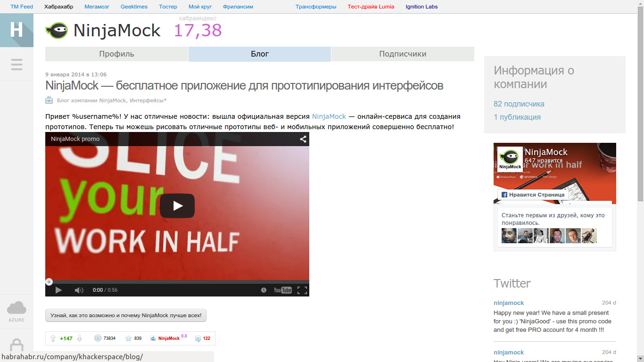Click the "Узнай, как это возможно" read-more button
This screenshot has width=644, height=362.
tap(126, 316)
